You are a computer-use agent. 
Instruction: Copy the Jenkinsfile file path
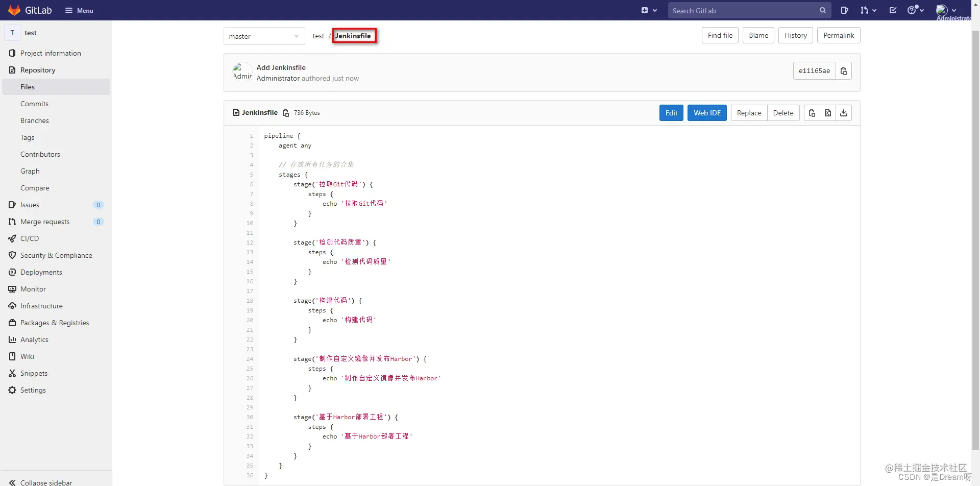(285, 113)
